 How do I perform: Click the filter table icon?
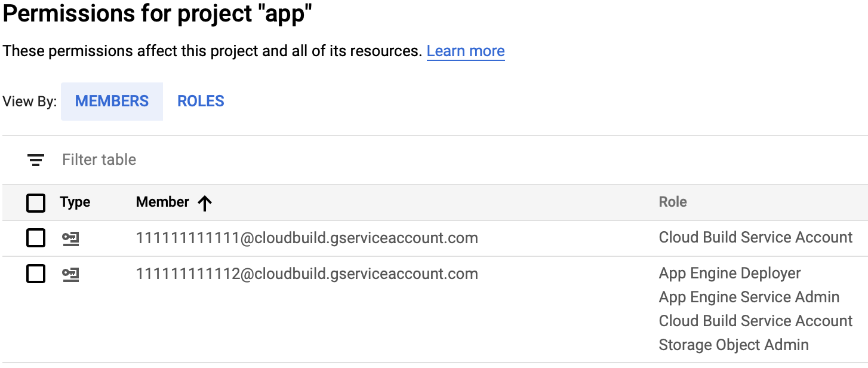point(36,160)
